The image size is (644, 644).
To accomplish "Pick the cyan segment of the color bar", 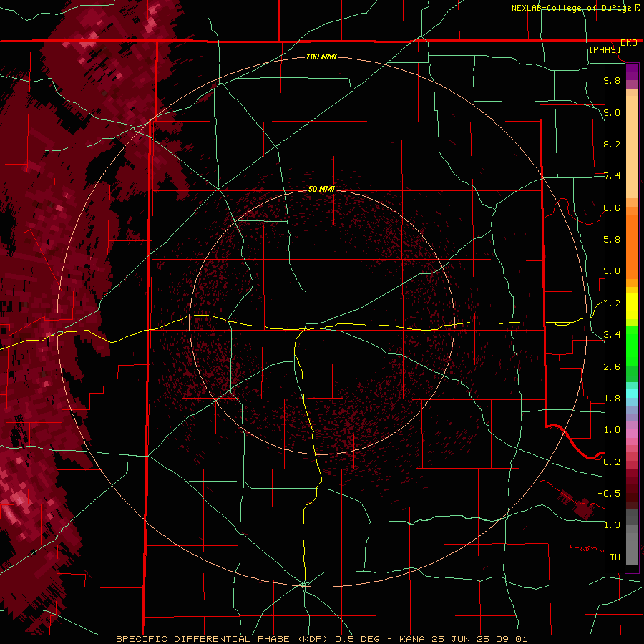I will pos(632,394).
